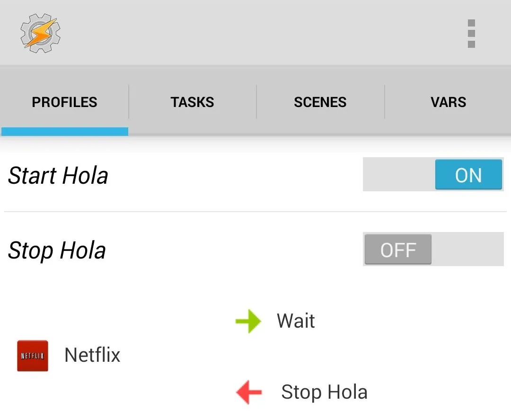
Task: Turn off the Start Hola switch
Action: [x=433, y=174]
